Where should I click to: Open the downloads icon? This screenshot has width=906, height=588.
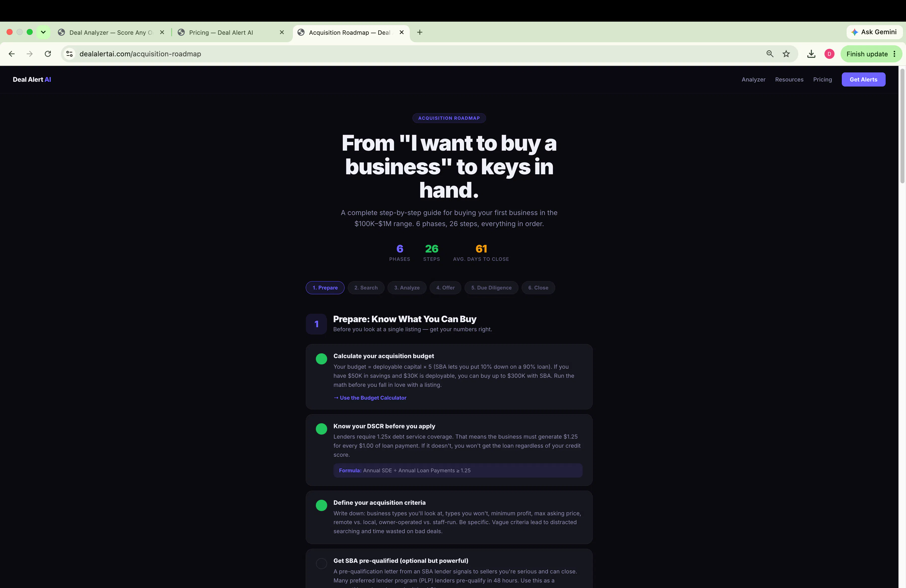click(811, 54)
